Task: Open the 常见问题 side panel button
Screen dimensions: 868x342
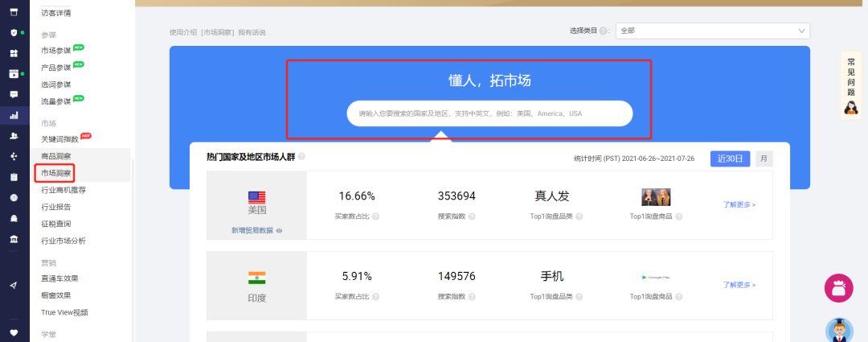Action: [851, 84]
